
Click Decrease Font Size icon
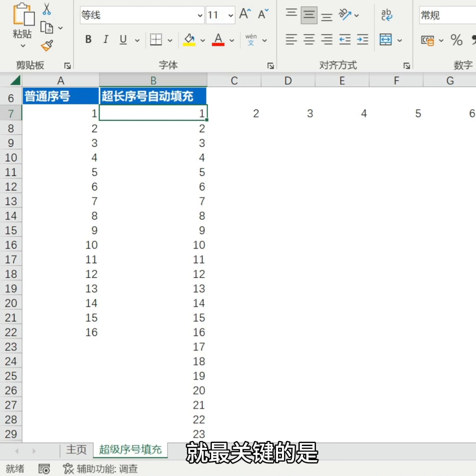263,14
